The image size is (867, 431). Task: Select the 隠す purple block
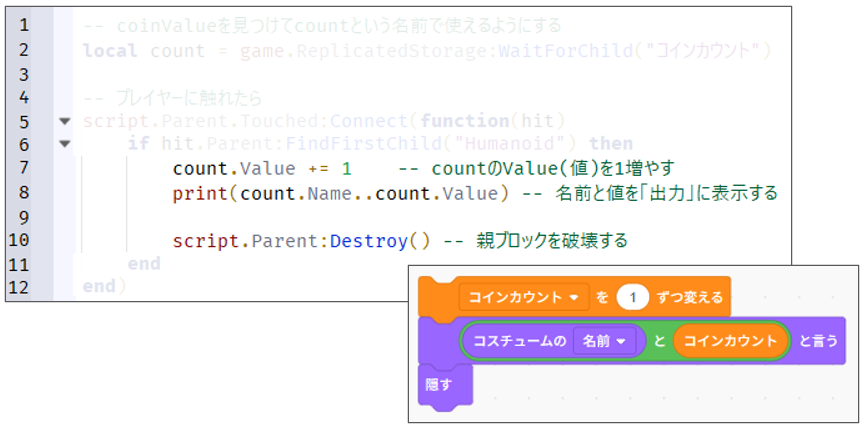click(446, 385)
